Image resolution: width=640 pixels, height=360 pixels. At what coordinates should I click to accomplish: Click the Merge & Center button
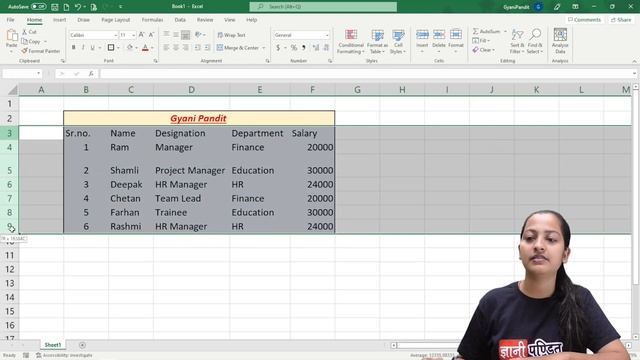tap(238, 48)
